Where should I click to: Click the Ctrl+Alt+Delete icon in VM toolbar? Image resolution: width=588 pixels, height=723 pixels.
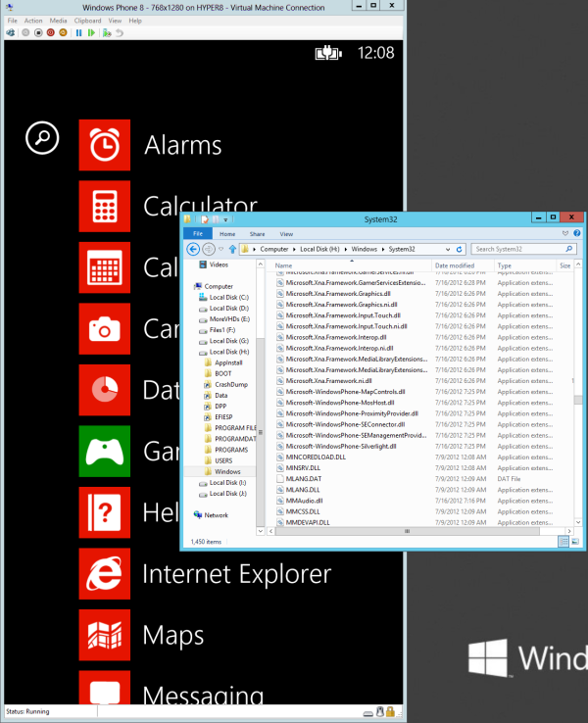click(x=10, y=32)
